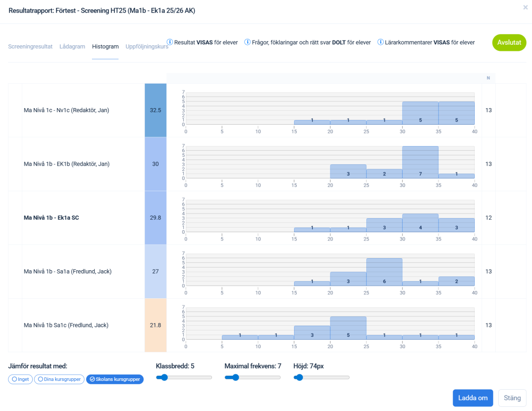532x411 pixels.
Task: Close the report dialog with X icon
Action: point(525,7)
